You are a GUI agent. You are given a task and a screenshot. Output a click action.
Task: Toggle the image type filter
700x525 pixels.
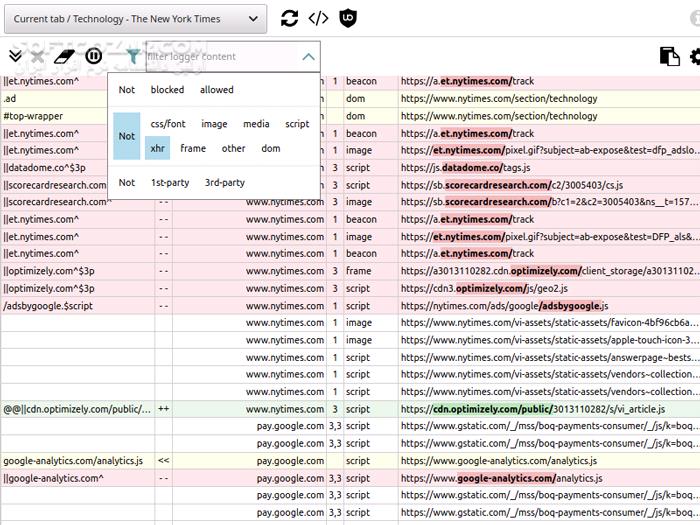(x=214, y=124)
